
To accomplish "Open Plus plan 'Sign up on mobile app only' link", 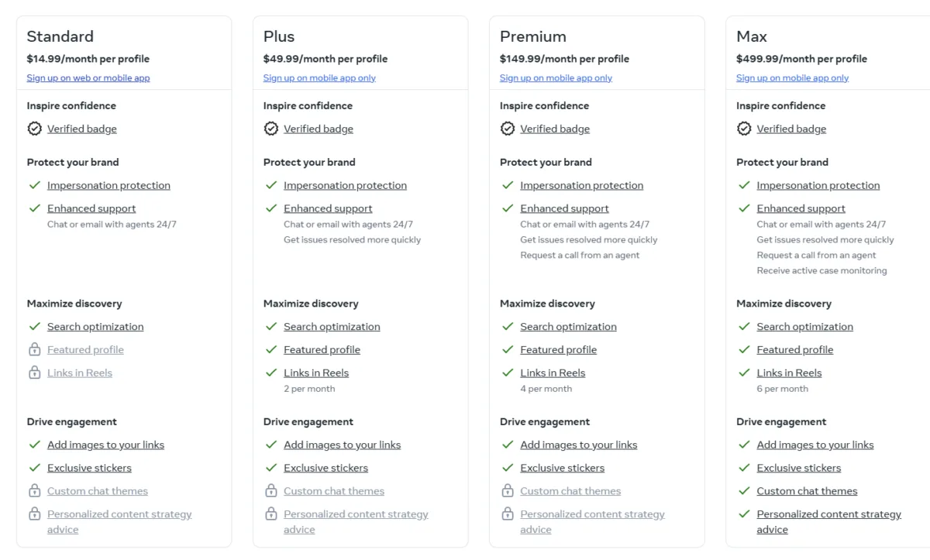I will (x=319, y=77).
